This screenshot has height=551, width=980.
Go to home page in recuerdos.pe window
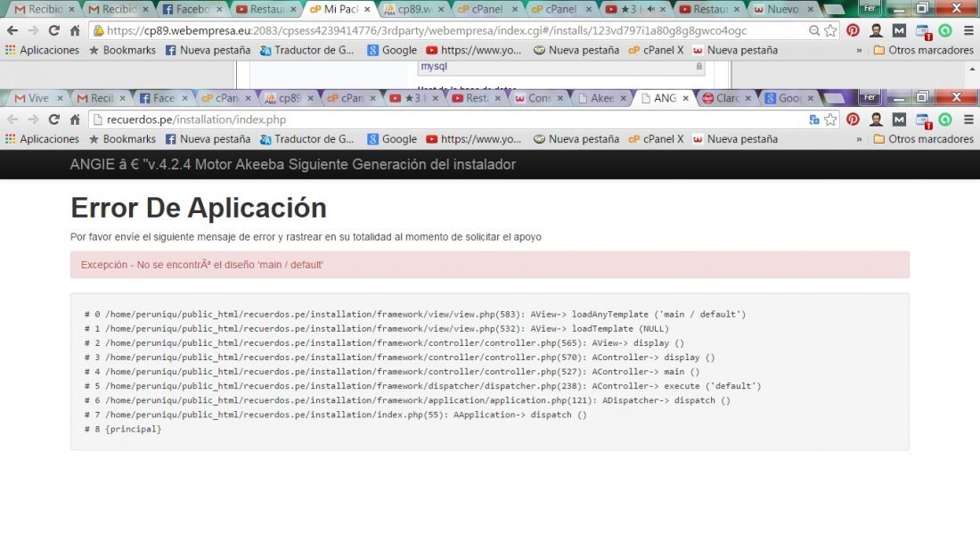point(75,119)
